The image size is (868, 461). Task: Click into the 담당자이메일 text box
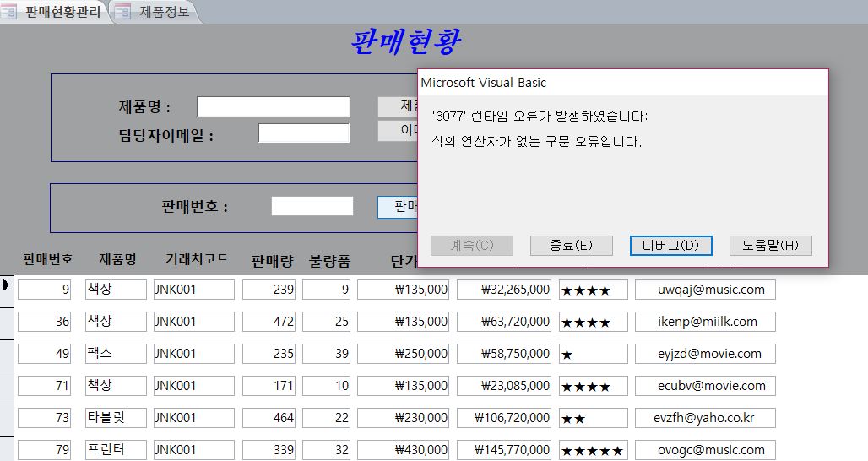tap(303, 133)
